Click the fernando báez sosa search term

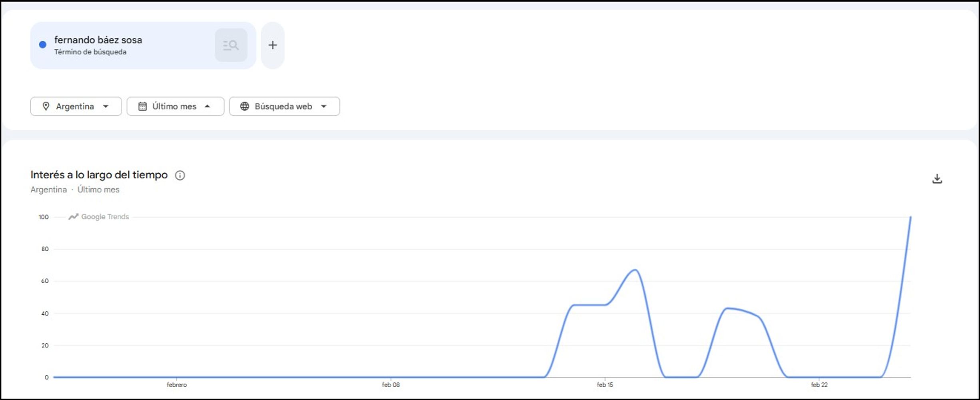coord(98,40)
